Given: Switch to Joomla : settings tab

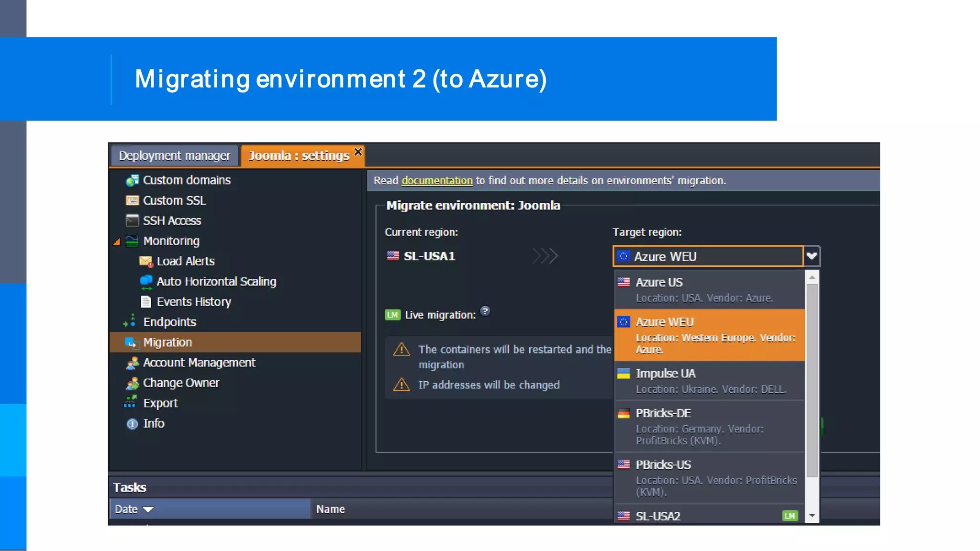Looking at the screenshot, I should (299, 156).
